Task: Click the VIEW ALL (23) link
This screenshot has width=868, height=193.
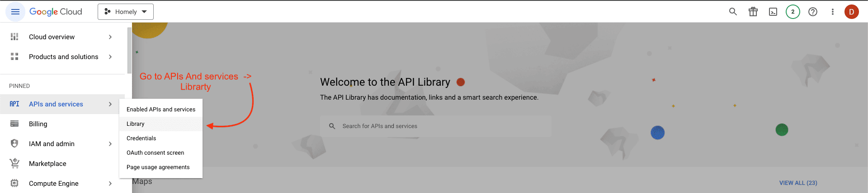Action: tap(798, 183)
